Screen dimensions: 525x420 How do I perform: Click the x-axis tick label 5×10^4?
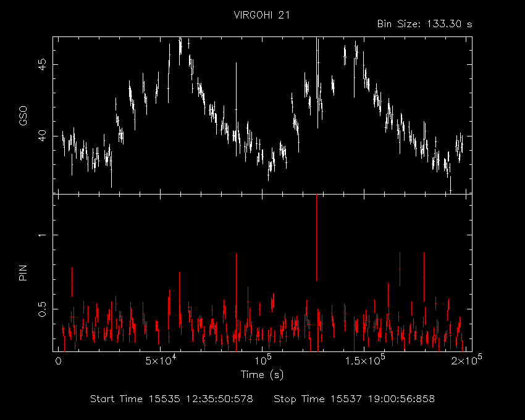click(161, 360)
